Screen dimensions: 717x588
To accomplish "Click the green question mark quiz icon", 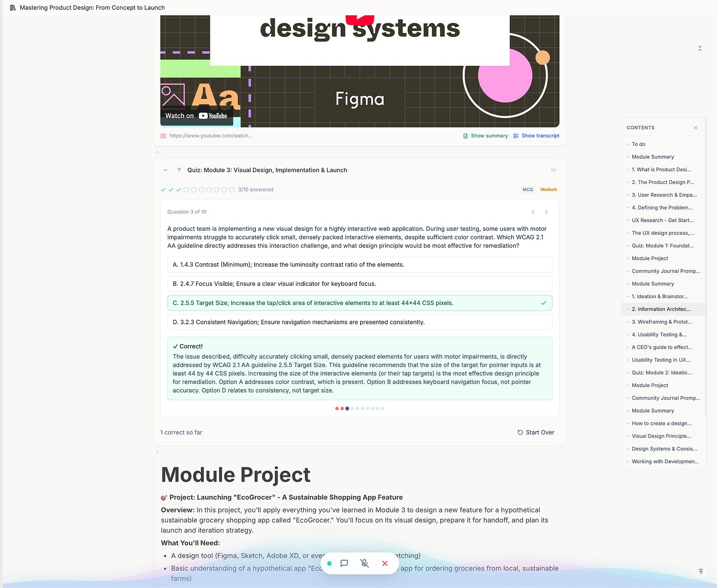I will point(179,170).
